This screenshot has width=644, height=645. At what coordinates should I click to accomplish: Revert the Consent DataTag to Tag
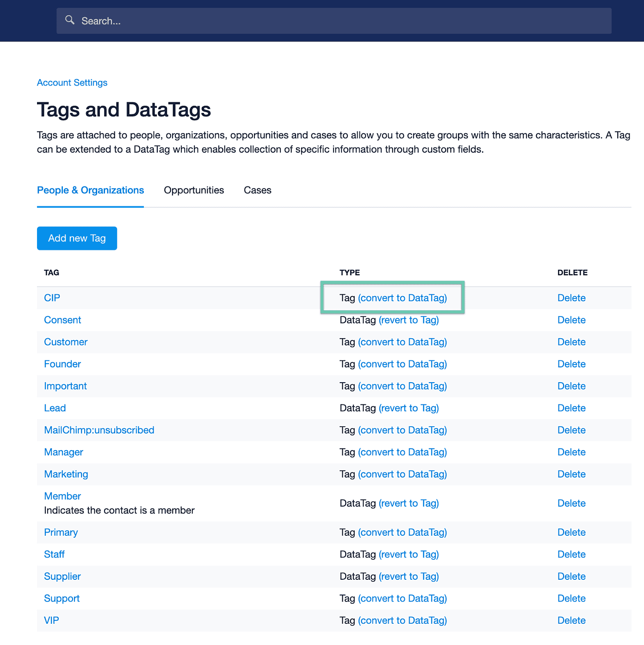[409, 320]
